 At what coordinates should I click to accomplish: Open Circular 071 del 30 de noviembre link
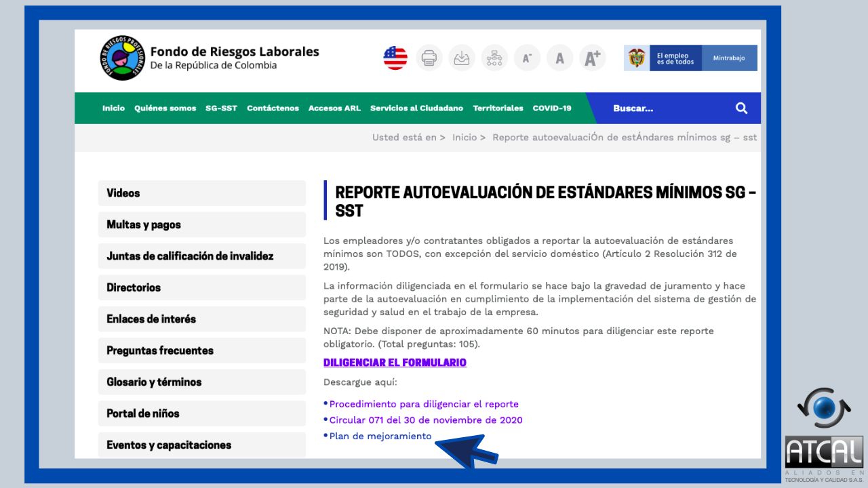point(425,420)
